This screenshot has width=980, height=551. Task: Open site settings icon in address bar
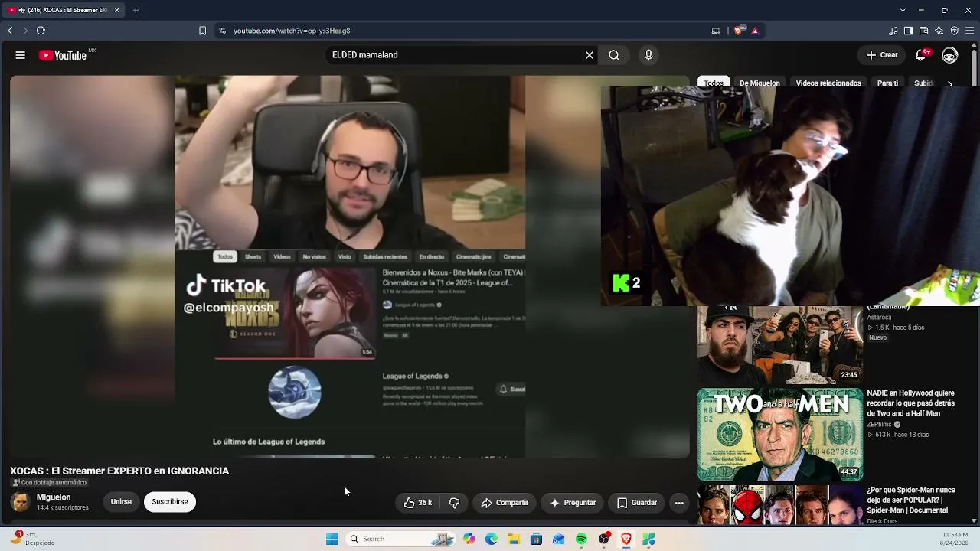pyautogui.click(x=222, y=31)
